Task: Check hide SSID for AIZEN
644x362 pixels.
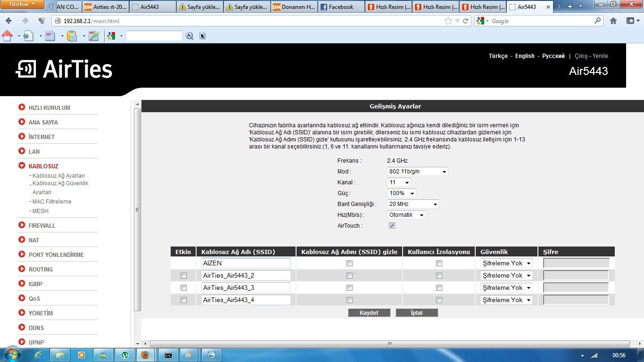Action: [349, 263]
